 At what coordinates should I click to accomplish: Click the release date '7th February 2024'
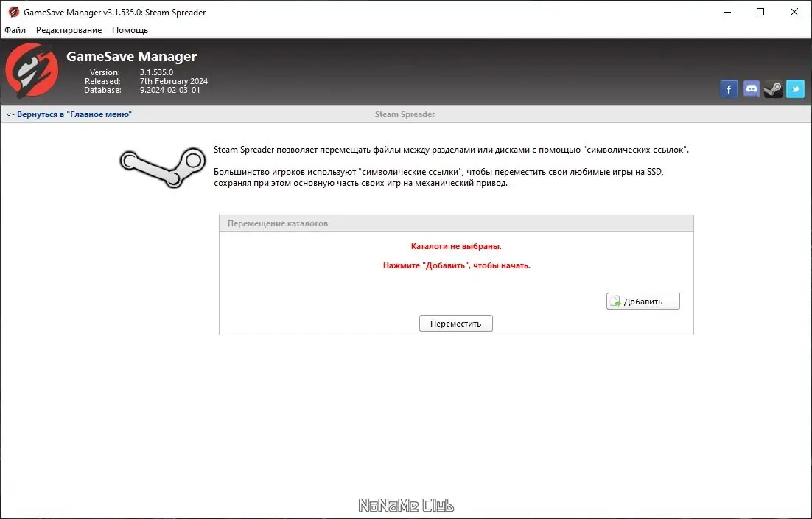coord(173,81)
